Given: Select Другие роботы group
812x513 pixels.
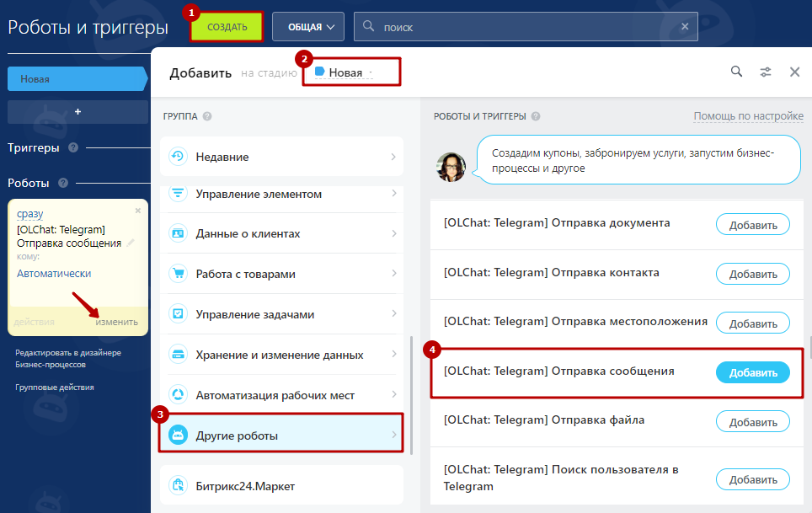Looking at the screenshot, I should pyautogui.click(x=281, y=436).
